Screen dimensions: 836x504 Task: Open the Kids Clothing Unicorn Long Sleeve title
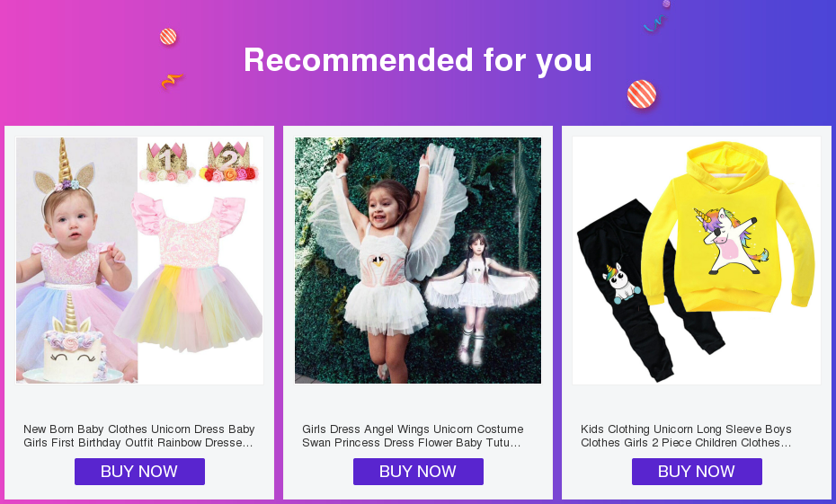click(x=686, y=436)
